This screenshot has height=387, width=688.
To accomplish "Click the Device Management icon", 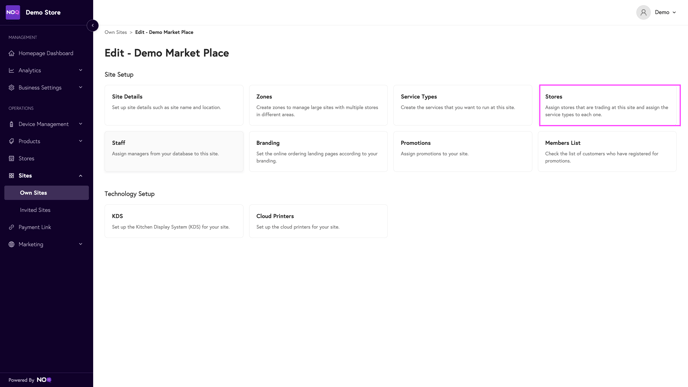I will 11,124.
